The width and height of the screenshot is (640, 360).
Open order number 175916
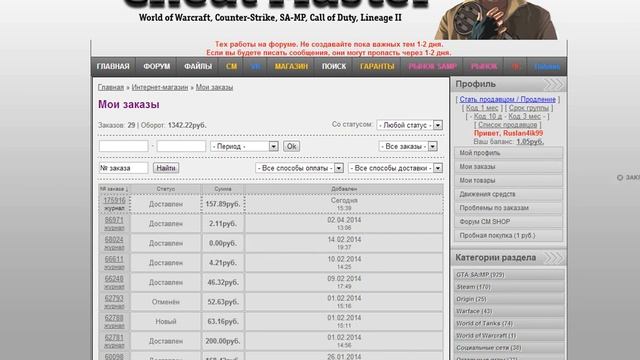[x=114, y=200]
